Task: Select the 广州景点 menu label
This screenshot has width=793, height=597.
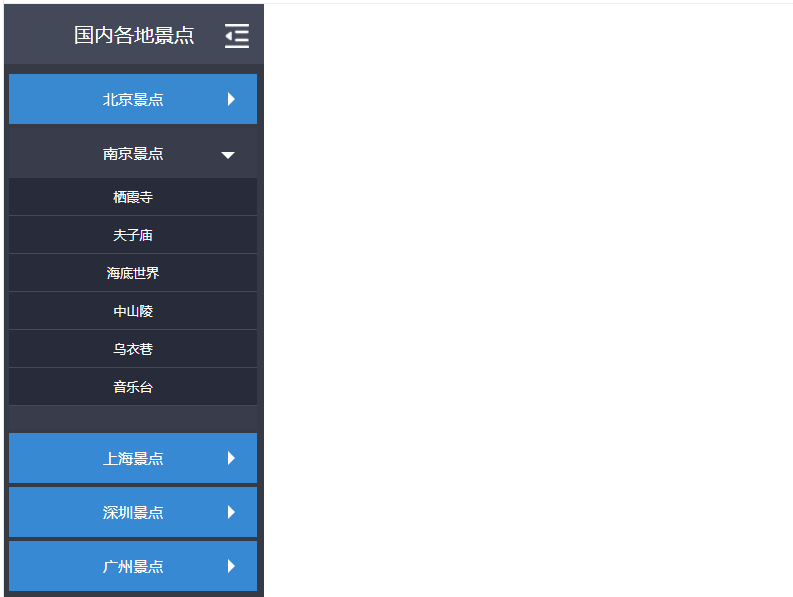Action: pos(133,566)
